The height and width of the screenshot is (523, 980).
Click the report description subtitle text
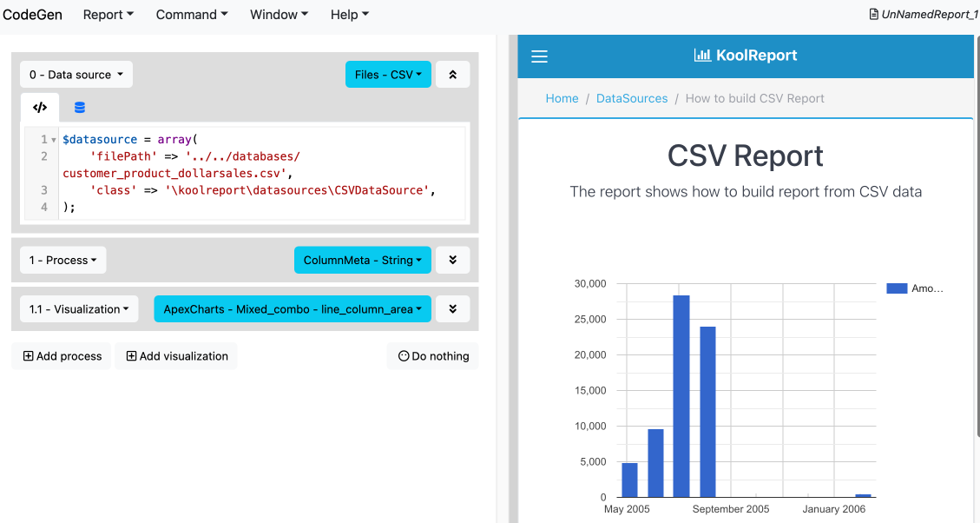746,191
